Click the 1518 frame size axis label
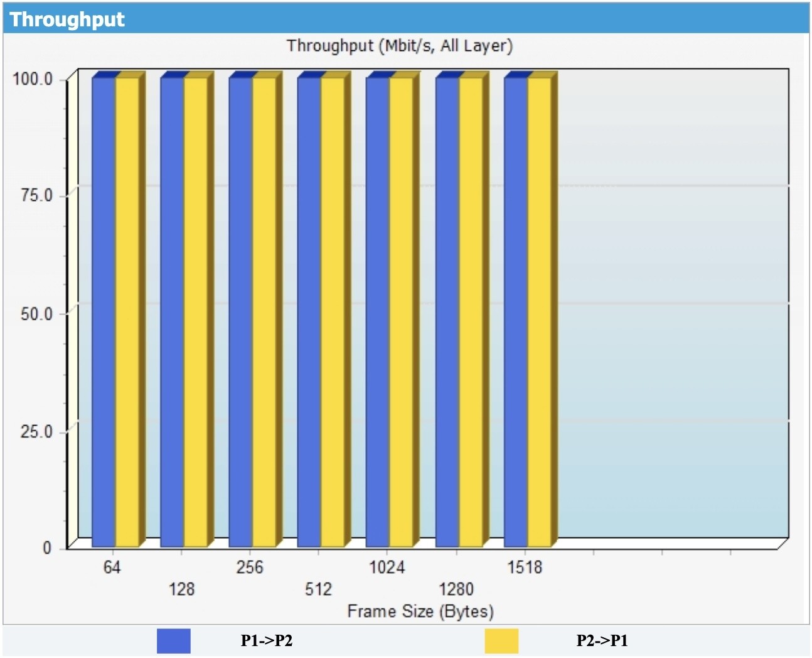Image resolution: width=812 pixels, height=658 pixels. pyautogui.click(x=525, y=568)
